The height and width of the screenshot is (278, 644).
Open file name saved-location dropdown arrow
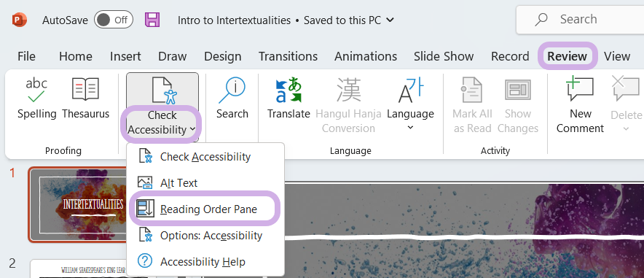(390, 20)
